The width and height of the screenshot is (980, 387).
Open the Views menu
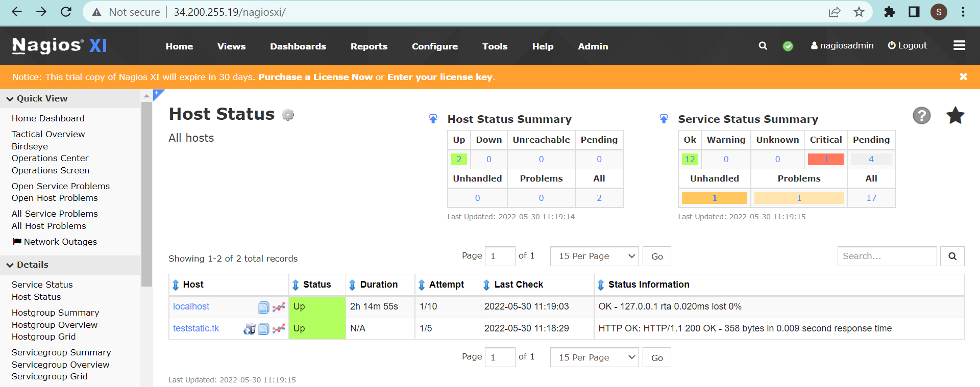click(x=231, y=46)
